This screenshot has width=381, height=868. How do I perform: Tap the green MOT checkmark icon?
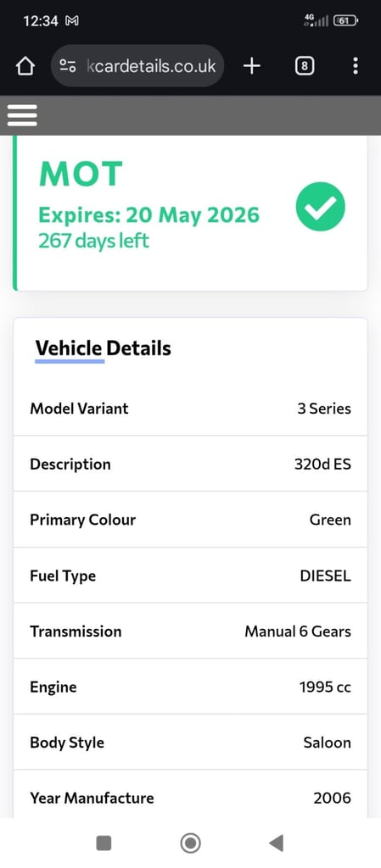click(x=321, y=207)
